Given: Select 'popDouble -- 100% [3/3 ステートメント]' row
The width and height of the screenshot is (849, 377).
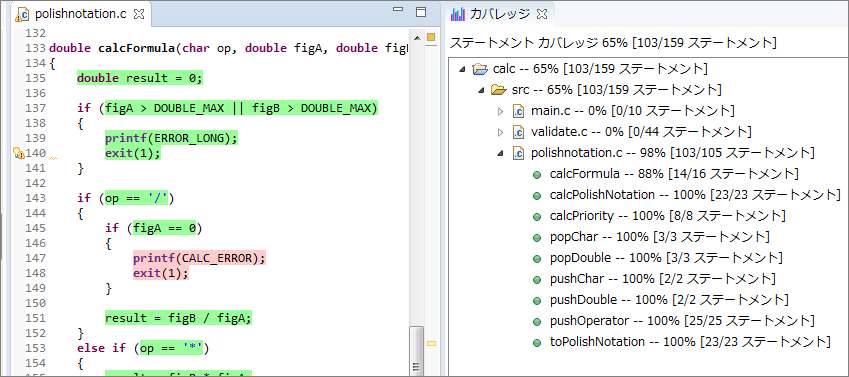Looking at the screenshot, I should pyautogui.click(x=666, y=258).
